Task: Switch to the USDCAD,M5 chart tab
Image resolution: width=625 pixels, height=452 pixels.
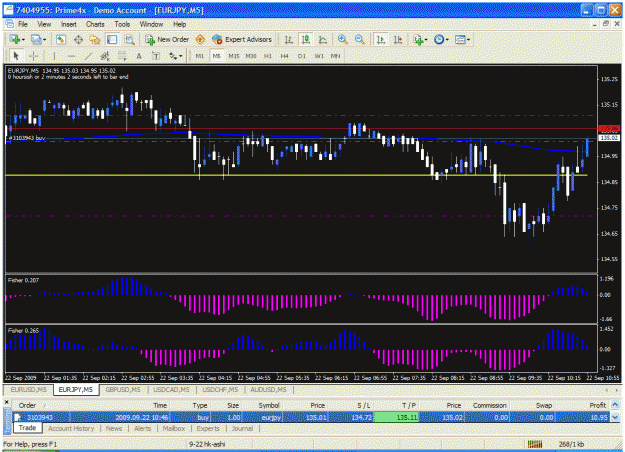Action: 171,389
